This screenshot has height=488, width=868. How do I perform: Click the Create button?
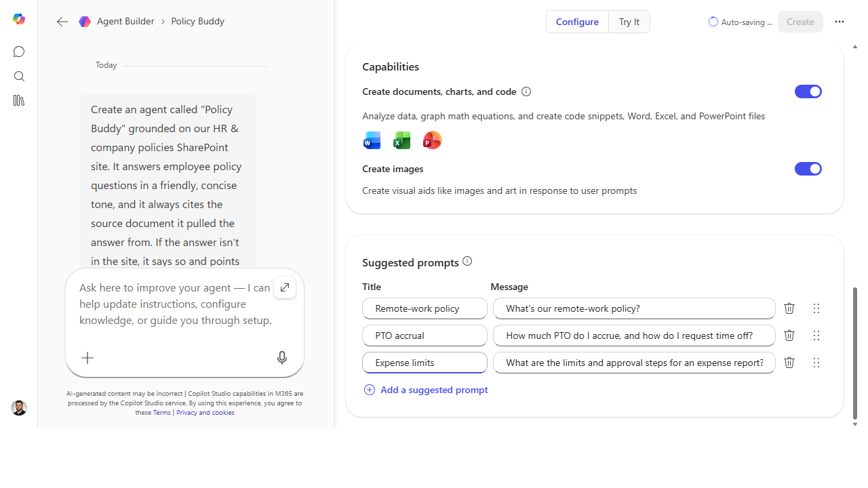tap(800, 22)
